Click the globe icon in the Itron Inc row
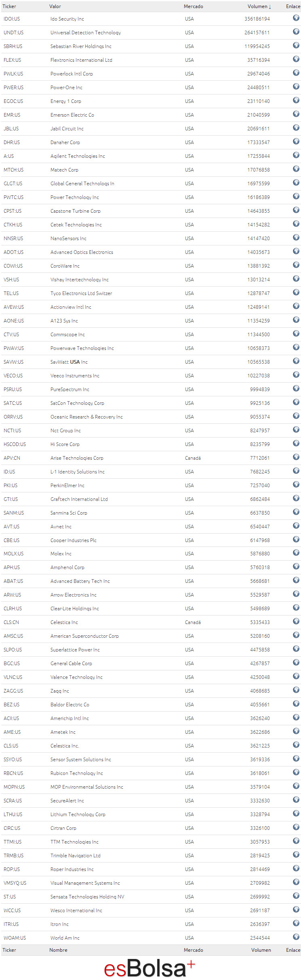This screenshot has height=980, width=301. click(296, 923)
